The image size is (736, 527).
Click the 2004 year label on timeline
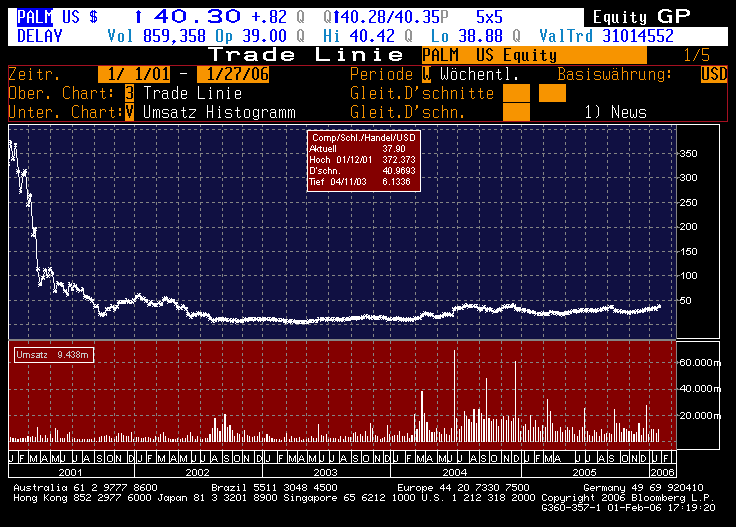[455, 472]
